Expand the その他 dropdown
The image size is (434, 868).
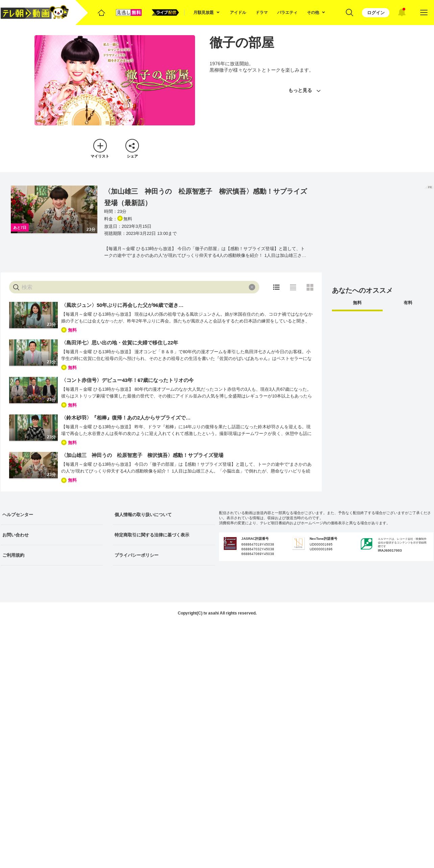[x=316, y=13]
